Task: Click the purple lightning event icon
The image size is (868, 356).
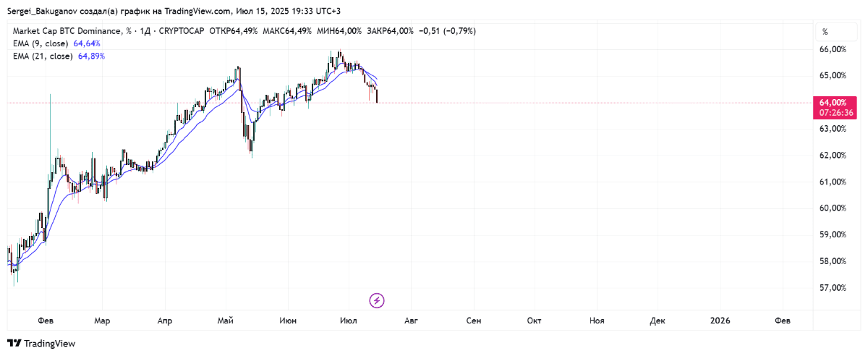Action: click(x=376, y=300)
